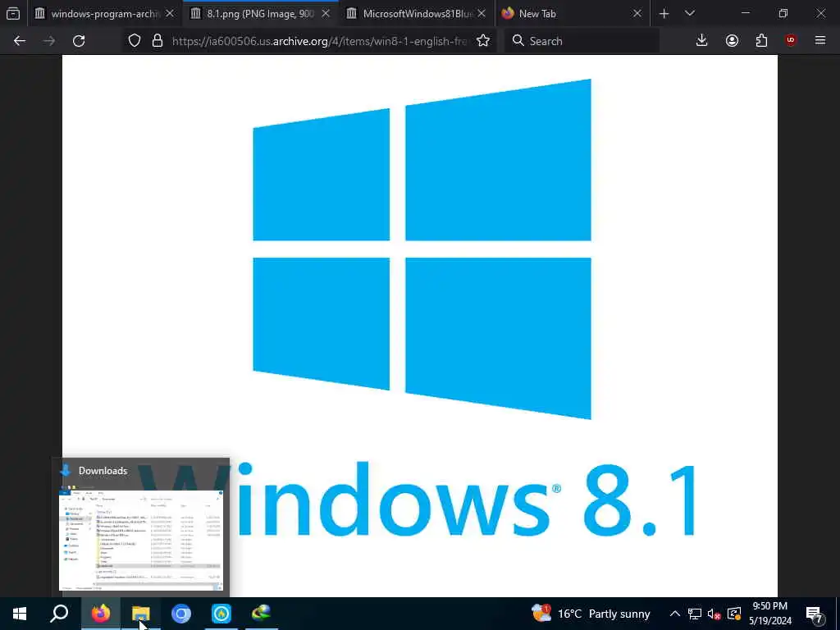
Task: Click the Downloads title in the taskbar preview
Action: tap(103, 470)
